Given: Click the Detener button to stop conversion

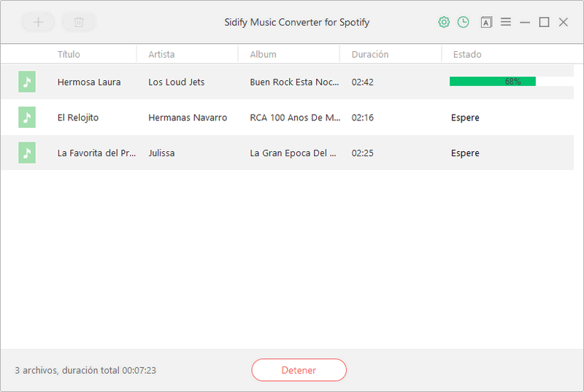Looking at the screenshot, I should click(x=299, y=370).
